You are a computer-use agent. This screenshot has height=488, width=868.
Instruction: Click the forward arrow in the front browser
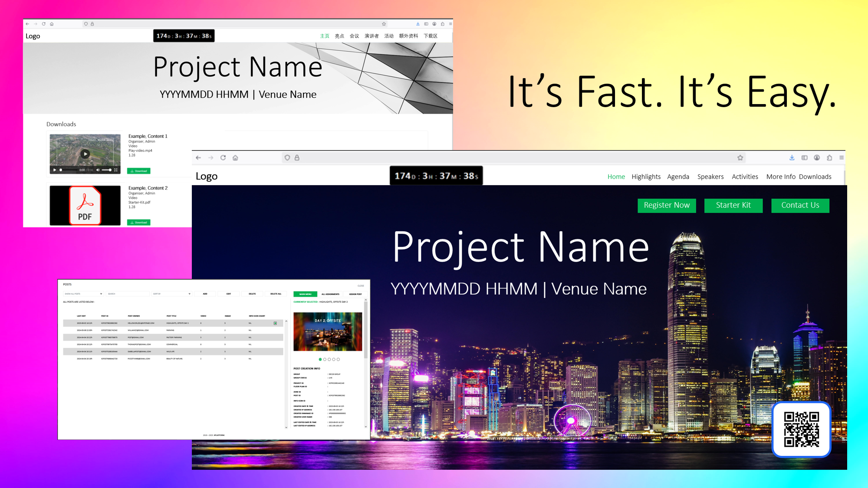click(x=210, y=158)
